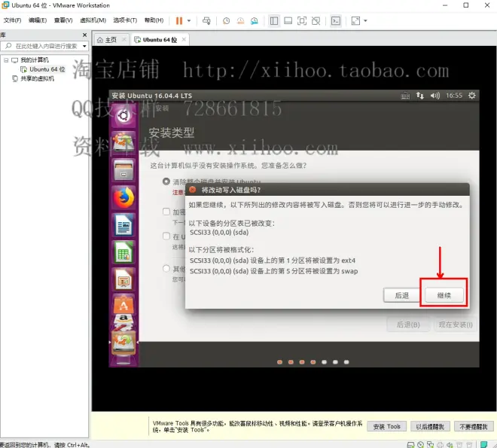Click the 不要提醒我 button

coord(474,426)
